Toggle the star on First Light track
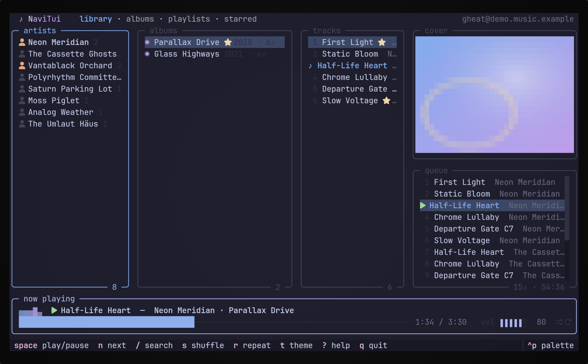The height and width of the screenshot is (364, 588). tap(382, 42)
